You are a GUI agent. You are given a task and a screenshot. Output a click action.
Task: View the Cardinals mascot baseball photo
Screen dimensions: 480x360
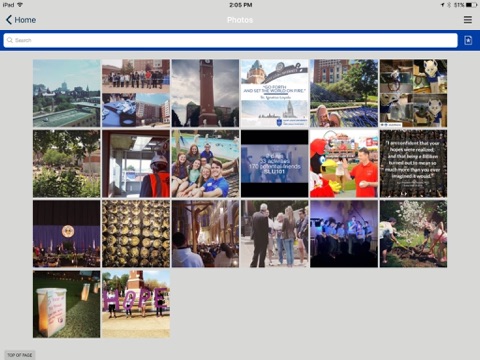344,164
